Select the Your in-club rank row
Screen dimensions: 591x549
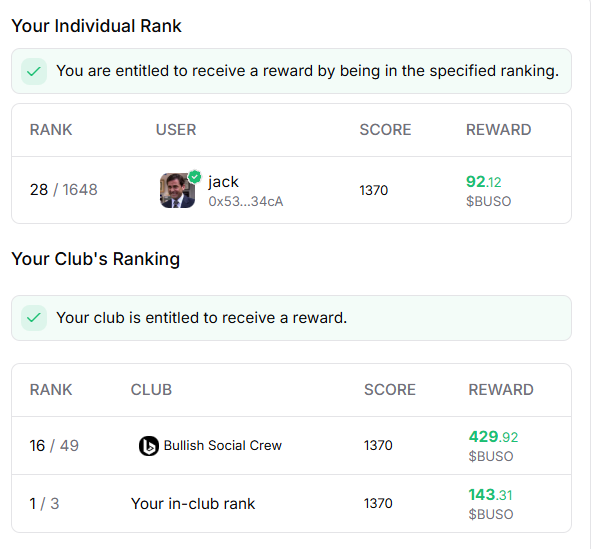291,503
